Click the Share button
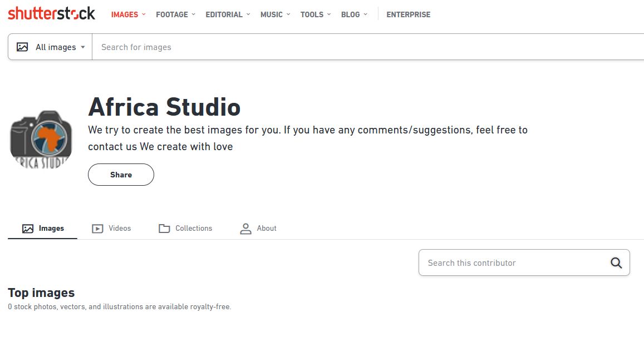The height and width of the screenshot is (342, 644). [x=121, y=175]
